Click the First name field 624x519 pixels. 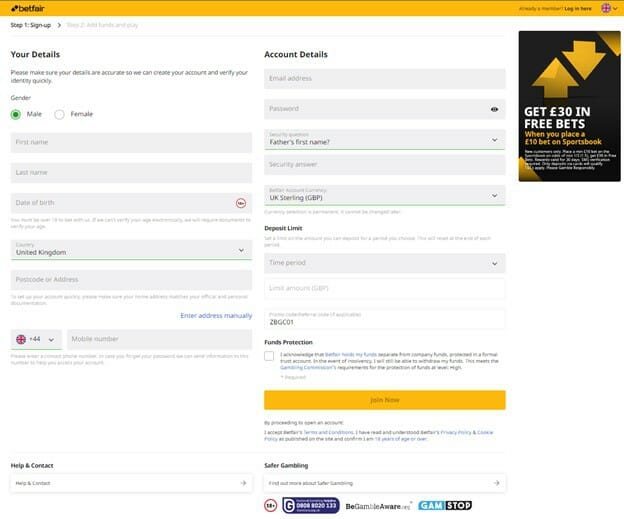click(131, 142)
